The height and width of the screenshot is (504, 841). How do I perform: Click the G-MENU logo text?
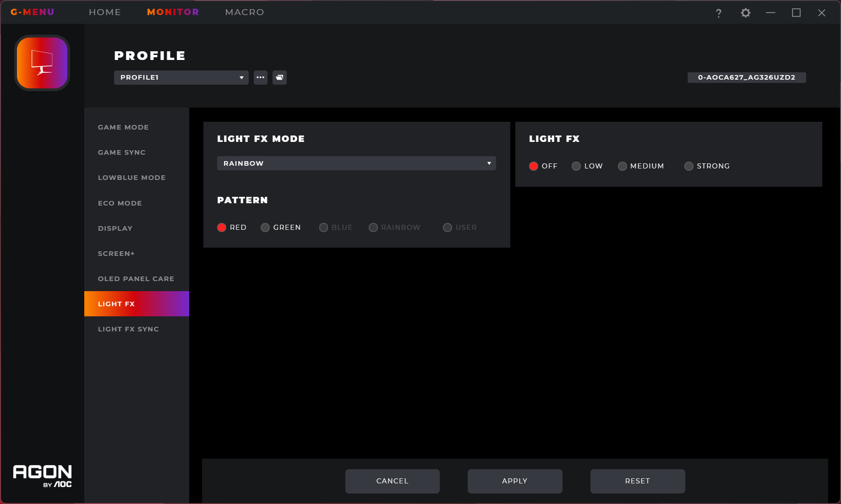tap(33, 12)
